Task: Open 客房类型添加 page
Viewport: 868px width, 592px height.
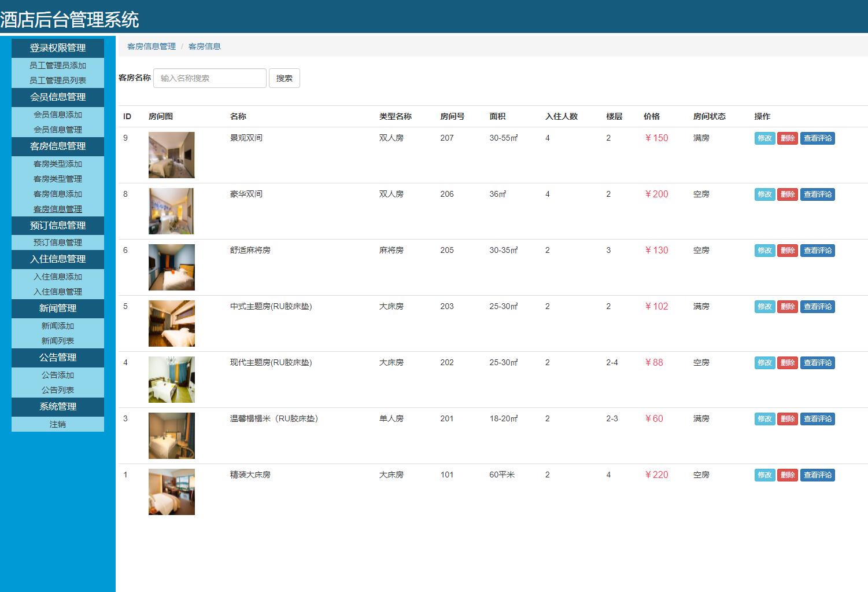Action: [x=57, y=164]
